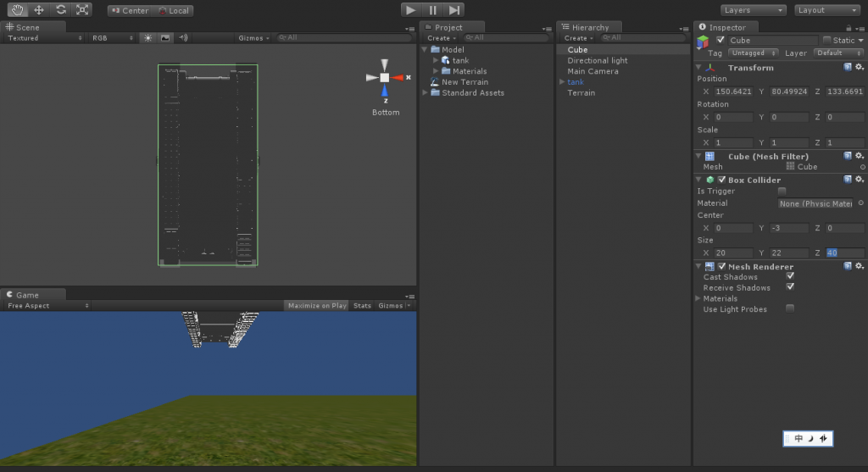Click the Step forward button
The width and height of the screenshot is (868, 472).
point(455,10)
